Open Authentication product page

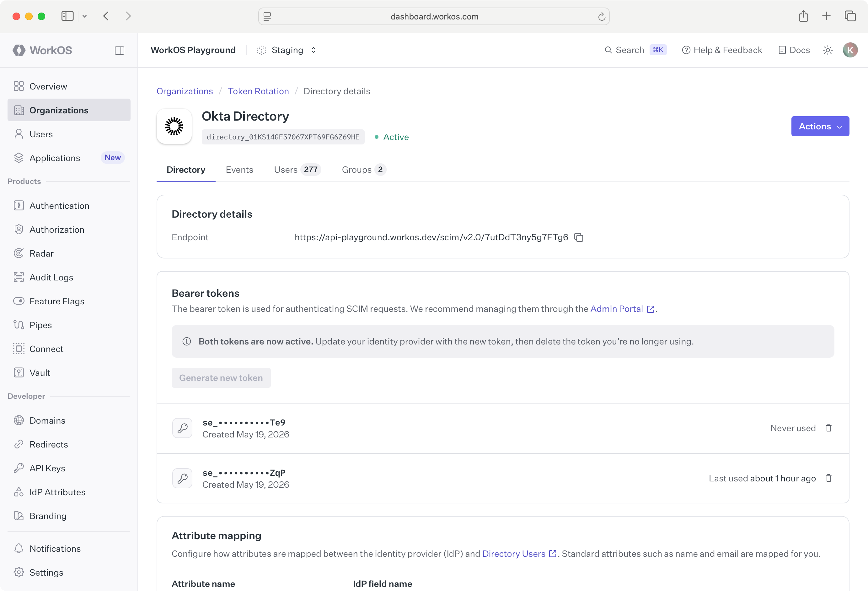click(69, 206)
